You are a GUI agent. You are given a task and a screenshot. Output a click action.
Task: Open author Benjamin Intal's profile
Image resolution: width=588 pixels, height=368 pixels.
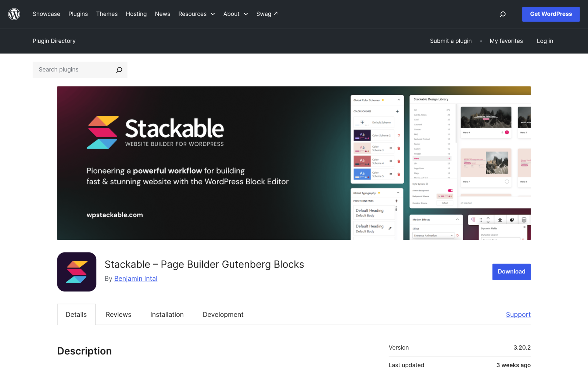(136, 279)
